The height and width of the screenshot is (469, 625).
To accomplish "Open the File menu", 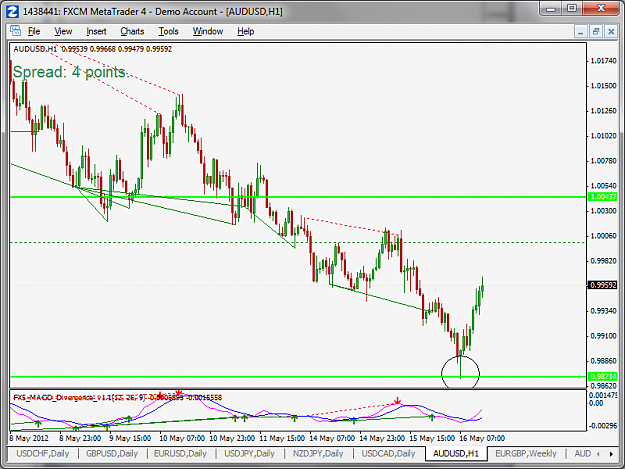I will coord(34,31).
